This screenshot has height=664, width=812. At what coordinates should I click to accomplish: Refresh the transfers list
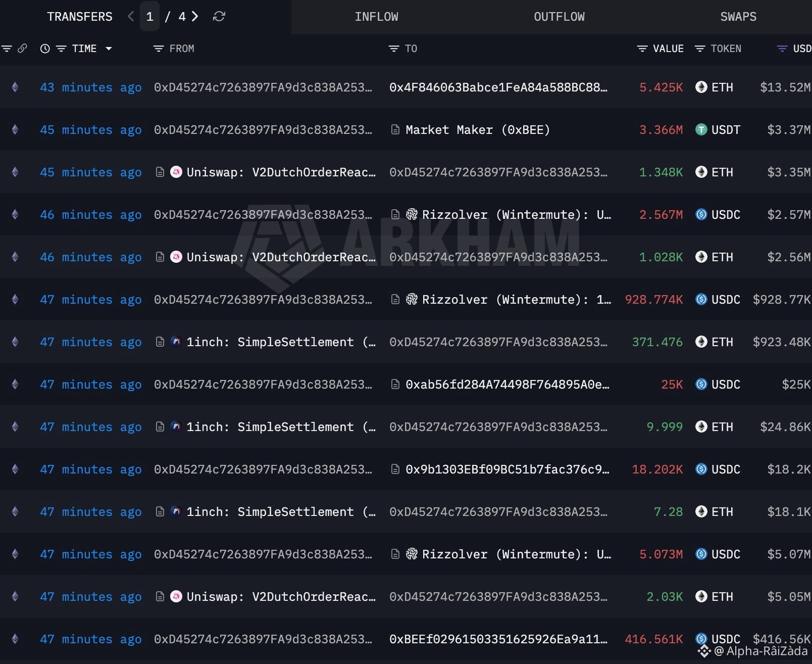click(219, 17)
